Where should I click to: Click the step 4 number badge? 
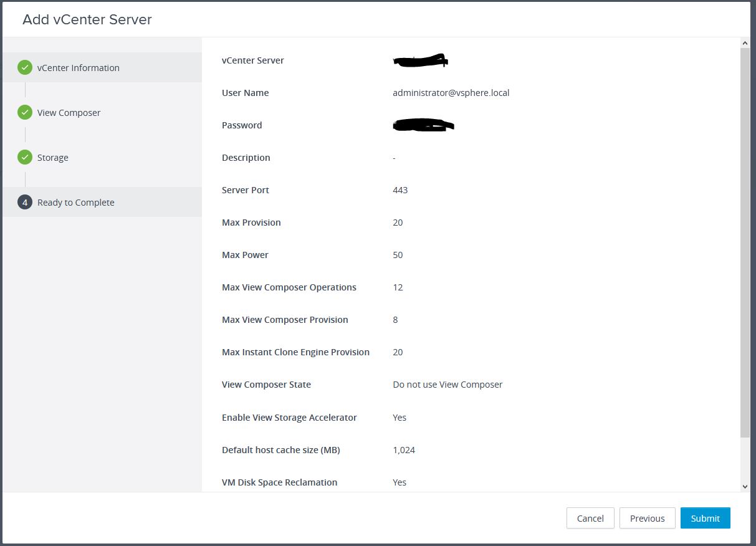point(25,202)
